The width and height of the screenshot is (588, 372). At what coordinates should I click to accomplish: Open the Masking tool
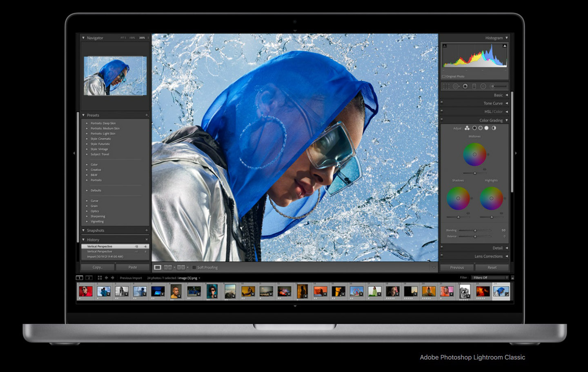(483, 86)
